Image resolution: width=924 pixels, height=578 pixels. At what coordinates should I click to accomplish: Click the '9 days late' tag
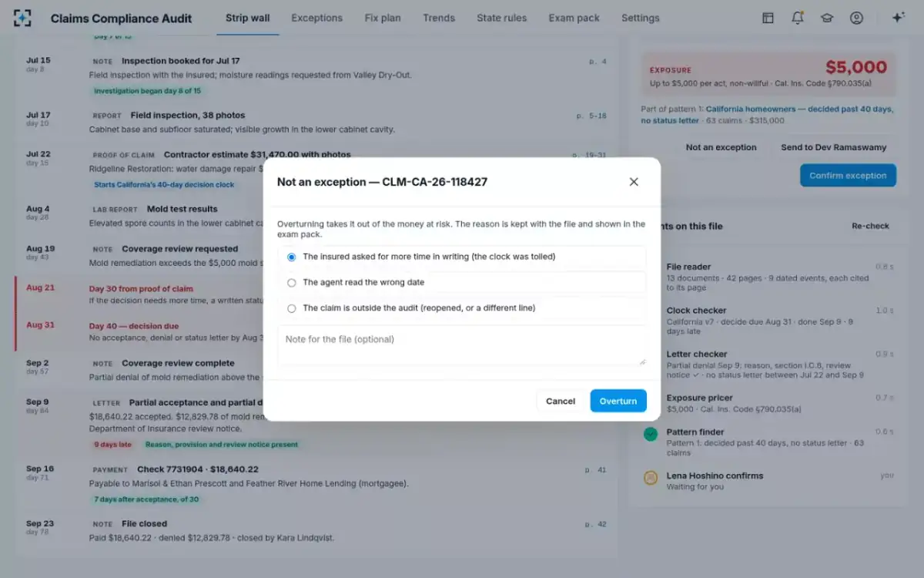[x=113, y=445]
